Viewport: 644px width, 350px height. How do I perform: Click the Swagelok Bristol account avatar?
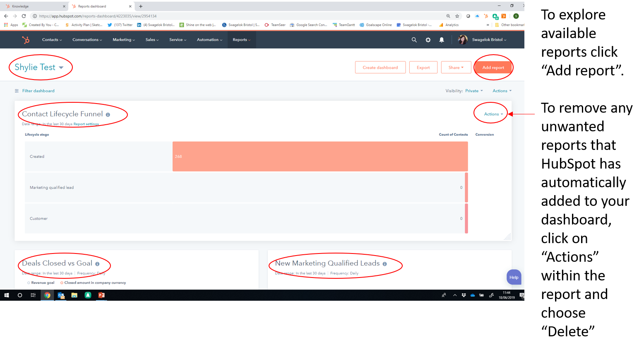pyautogui.click(x=463, y=40)
